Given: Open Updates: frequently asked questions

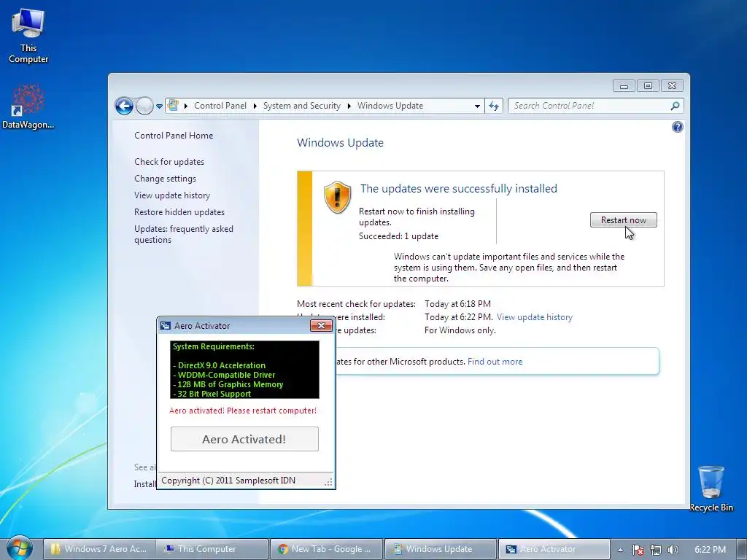Looking at the screenshot, I should click(x=183, y=234).
